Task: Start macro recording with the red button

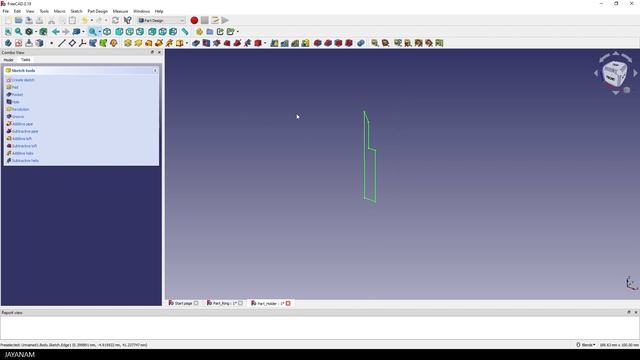Action: [x=194, y=20]
